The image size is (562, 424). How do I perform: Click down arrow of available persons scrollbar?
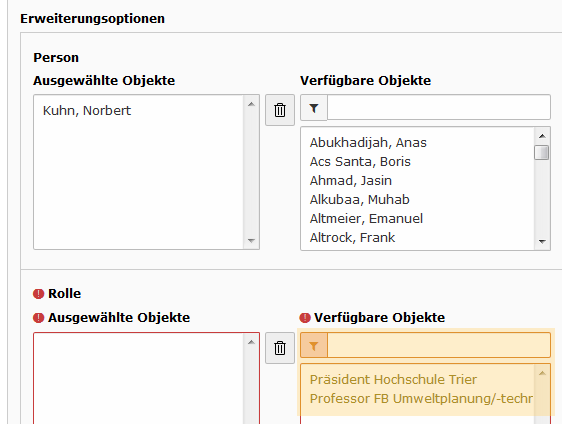[542, 242]
